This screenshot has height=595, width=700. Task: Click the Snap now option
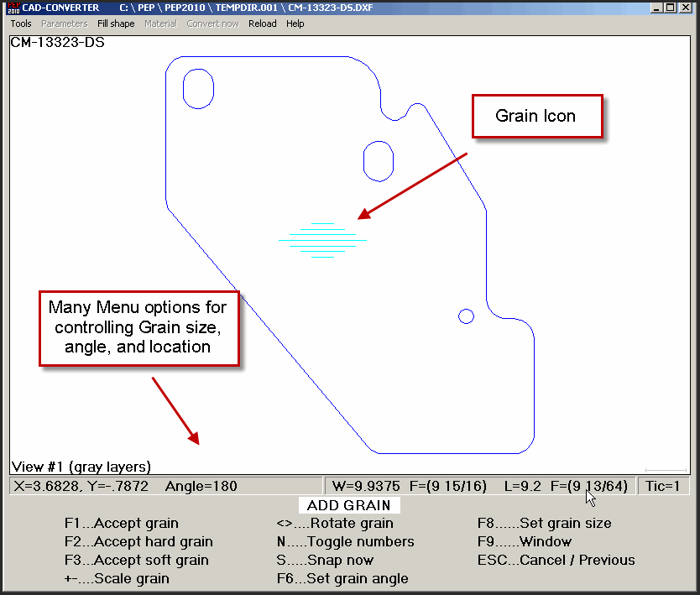[325, 560]
